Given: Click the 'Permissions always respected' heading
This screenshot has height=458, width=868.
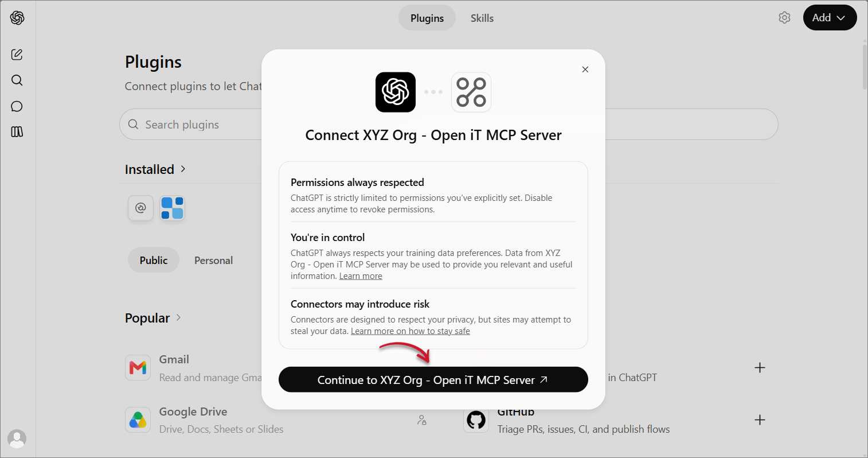Looking at the screenshot, I should pos(357,183).
